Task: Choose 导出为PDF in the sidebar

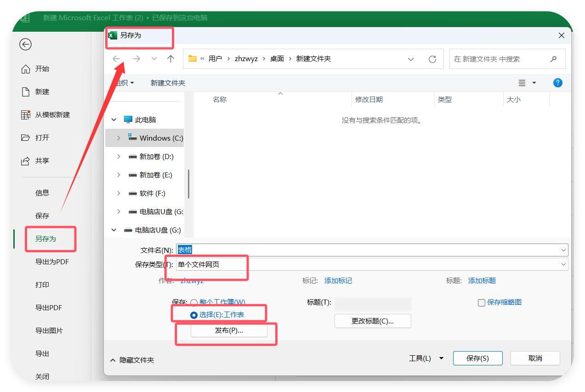Action: (52, 262)
